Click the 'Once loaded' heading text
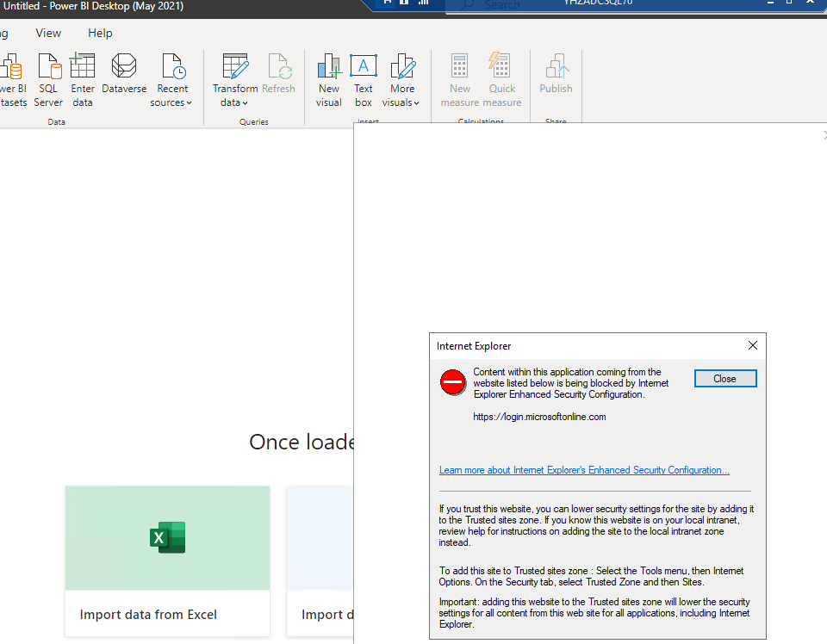The height and width of the screenshot is (644, 827). pyautogui.click(x=302, y=442)
